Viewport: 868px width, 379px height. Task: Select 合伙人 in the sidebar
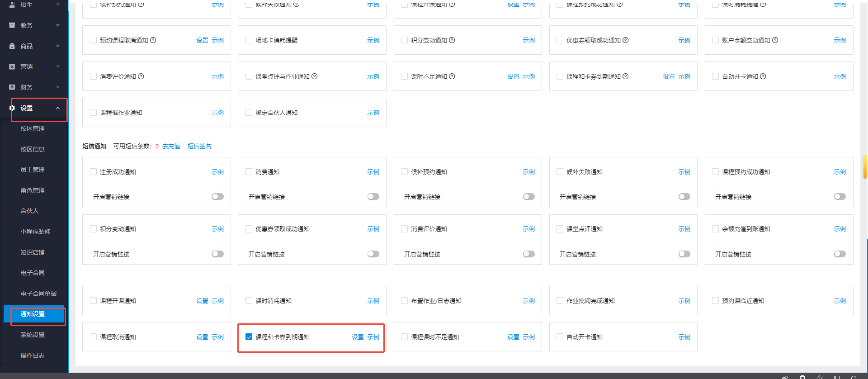pos(29,211)
